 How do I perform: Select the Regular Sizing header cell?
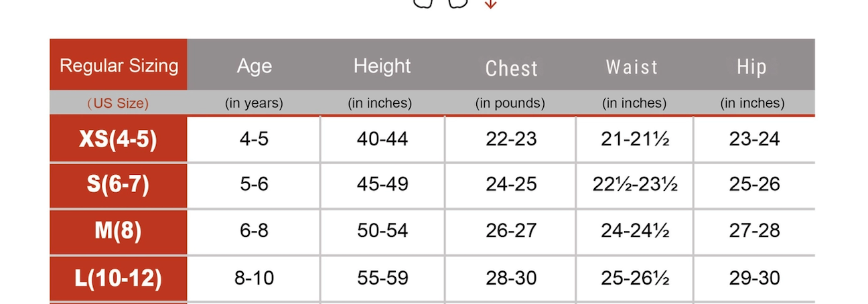click(119, 66)
